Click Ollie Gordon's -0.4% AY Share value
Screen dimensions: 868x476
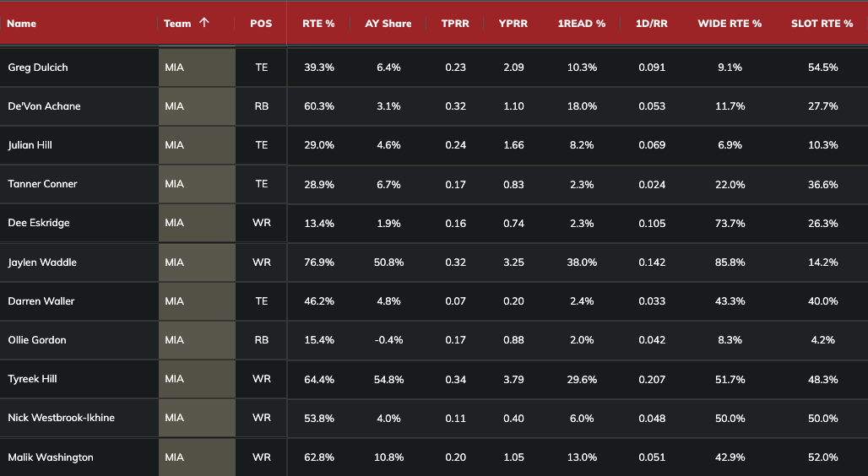(388, 340)
